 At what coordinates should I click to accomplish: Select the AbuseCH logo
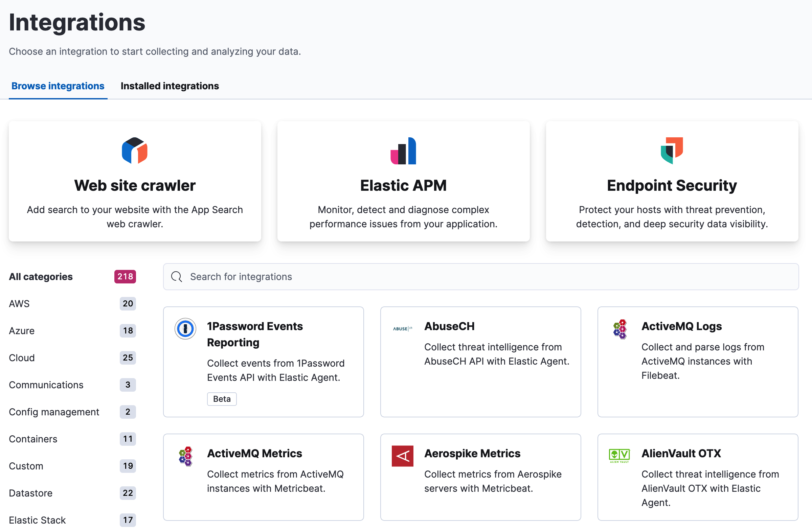tap(403, 328)
